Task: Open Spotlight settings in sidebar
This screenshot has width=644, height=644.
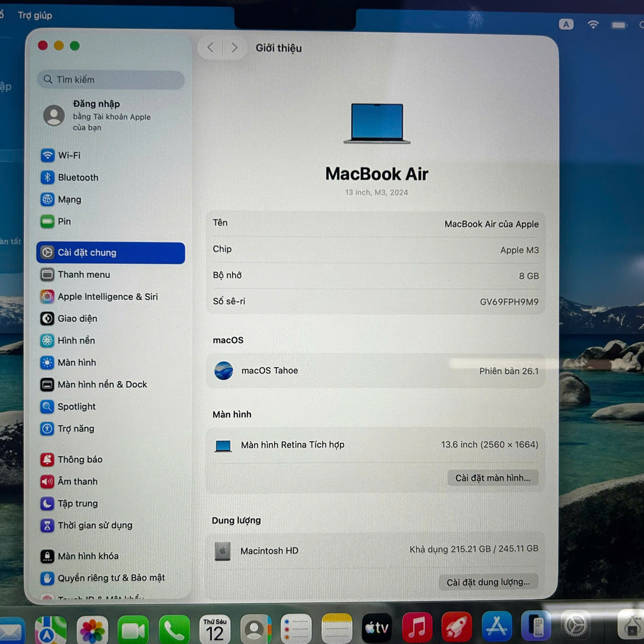Action: point(76,407)
